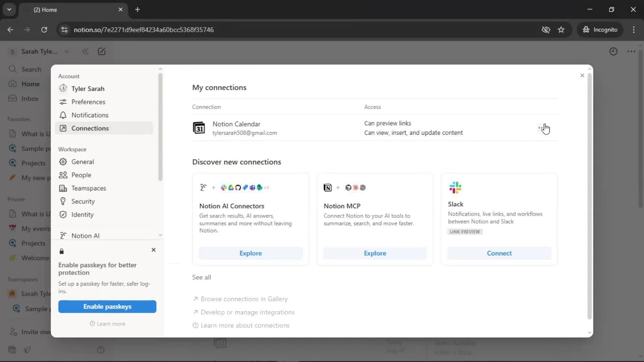The height and width of the screenshot is (362, 644).
Task: Go back in browser
Action: (10, 30)
